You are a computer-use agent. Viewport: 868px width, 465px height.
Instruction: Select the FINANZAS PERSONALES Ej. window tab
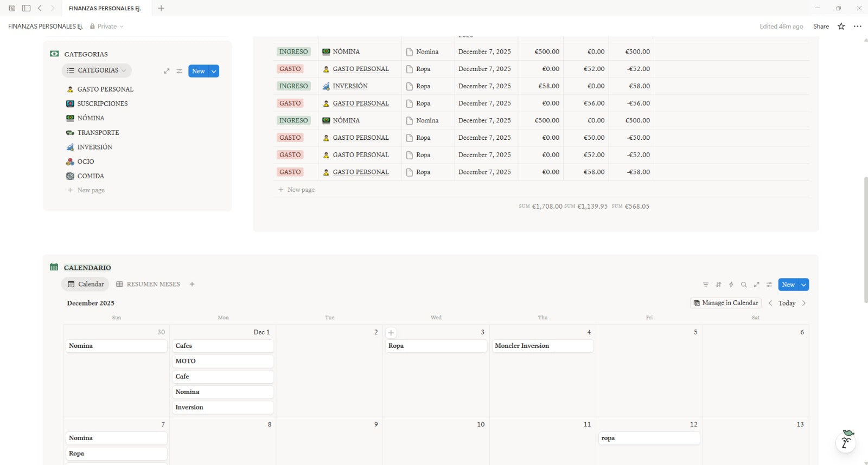point(105,8)
